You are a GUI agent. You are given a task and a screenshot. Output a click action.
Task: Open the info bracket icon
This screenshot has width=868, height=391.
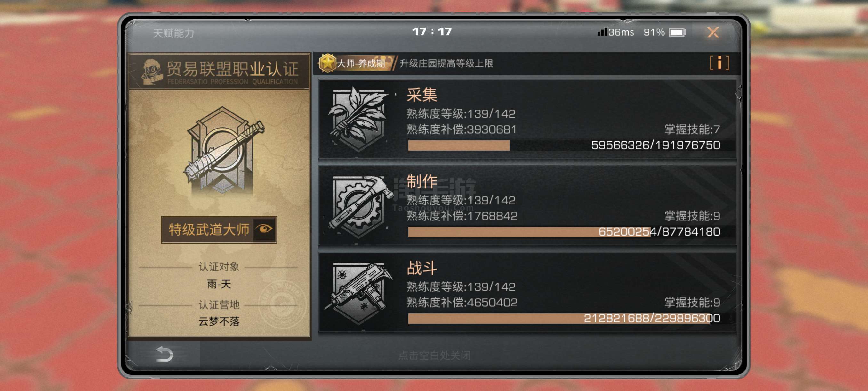[719, 63]
